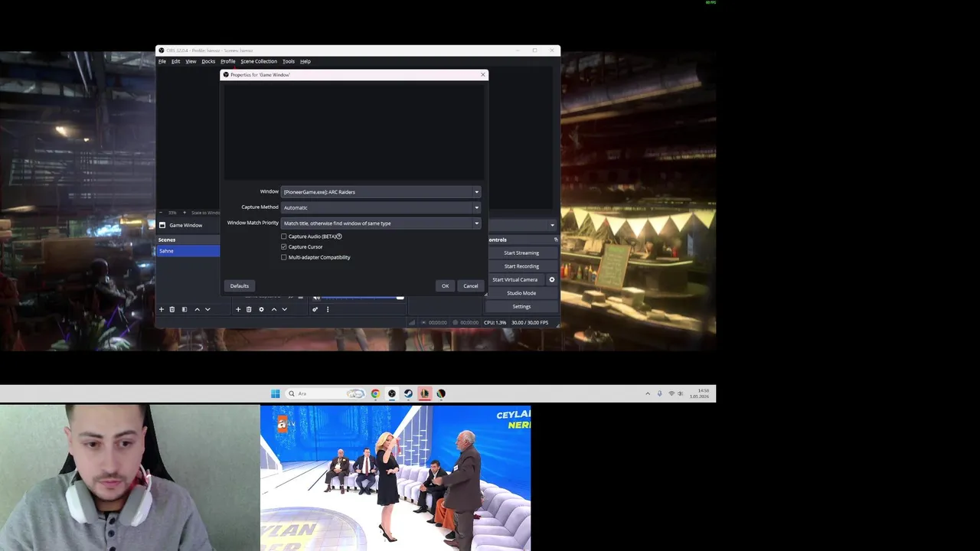This screenshot has width=980, height=551.
Task: Close the Properties for Game Window dialog
Action: pos(483,75)
